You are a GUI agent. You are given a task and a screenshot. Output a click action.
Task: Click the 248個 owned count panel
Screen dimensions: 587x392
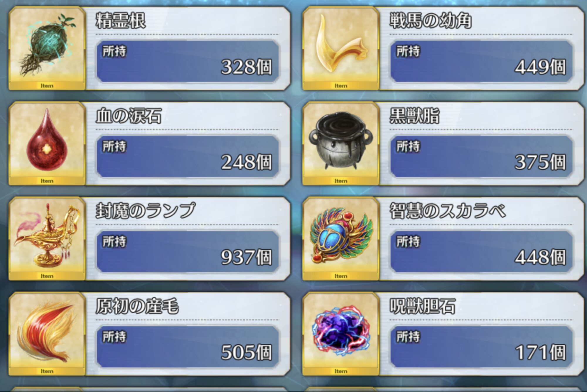pos(188,156)
